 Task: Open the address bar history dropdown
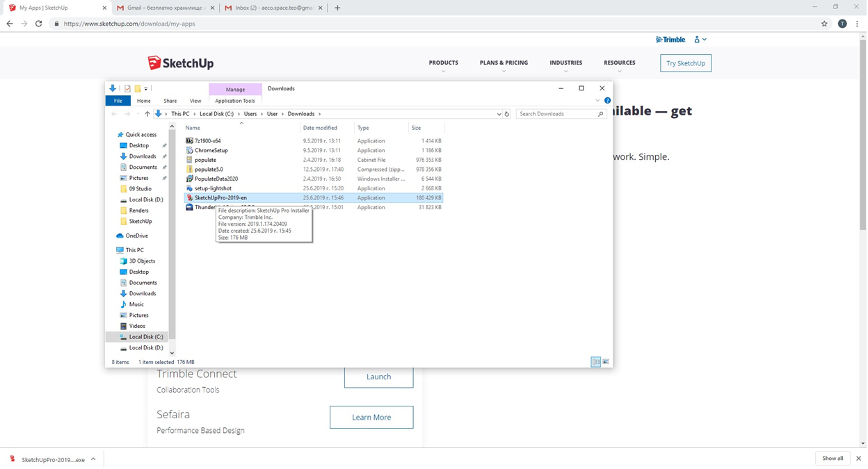[499, 114]
